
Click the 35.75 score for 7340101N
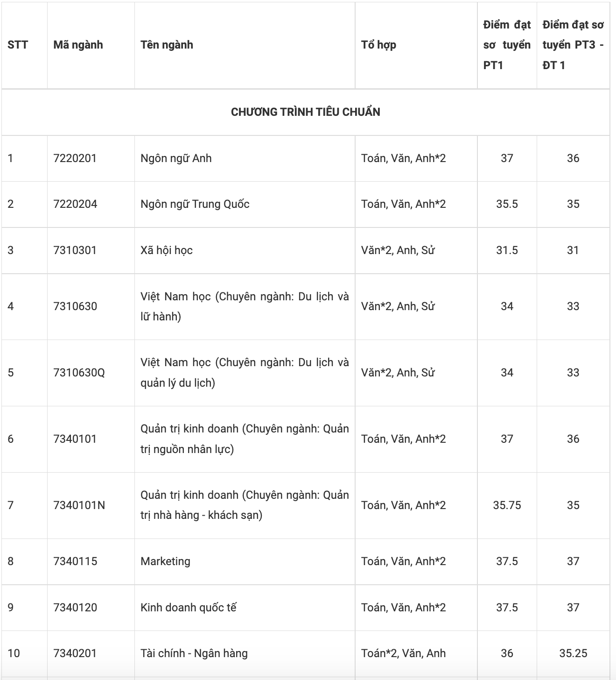tap(507, 505)
